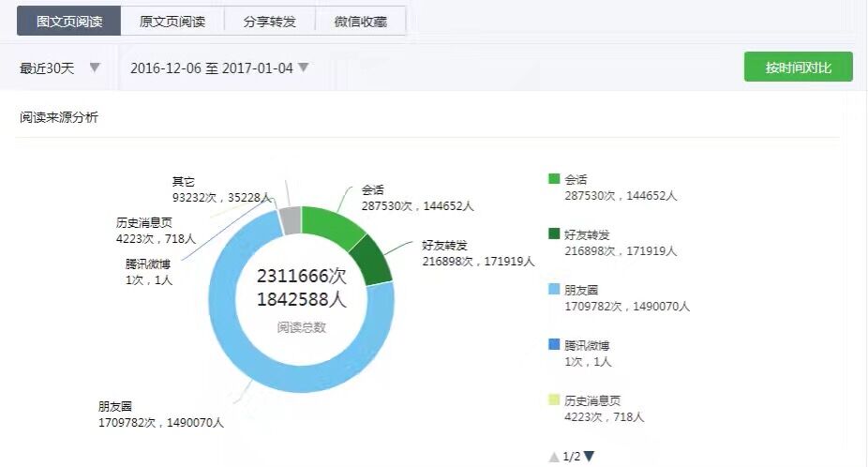Toggle the 会话 legend green square

pyautogui.click(x=554, y=179)
